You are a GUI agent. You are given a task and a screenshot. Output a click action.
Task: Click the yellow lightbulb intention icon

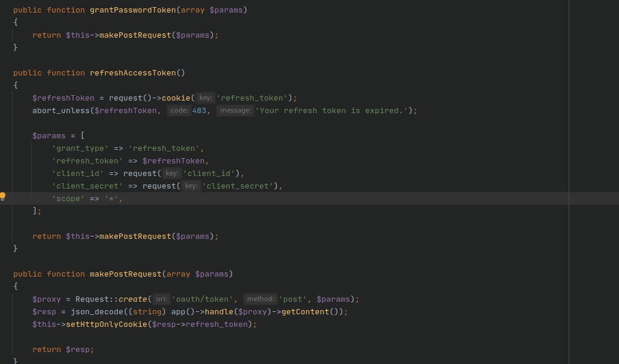click(x=3, y=196)
